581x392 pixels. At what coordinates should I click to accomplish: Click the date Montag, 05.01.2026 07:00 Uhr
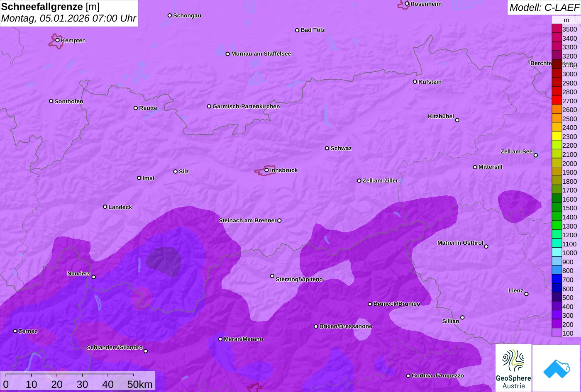(69, 19)
